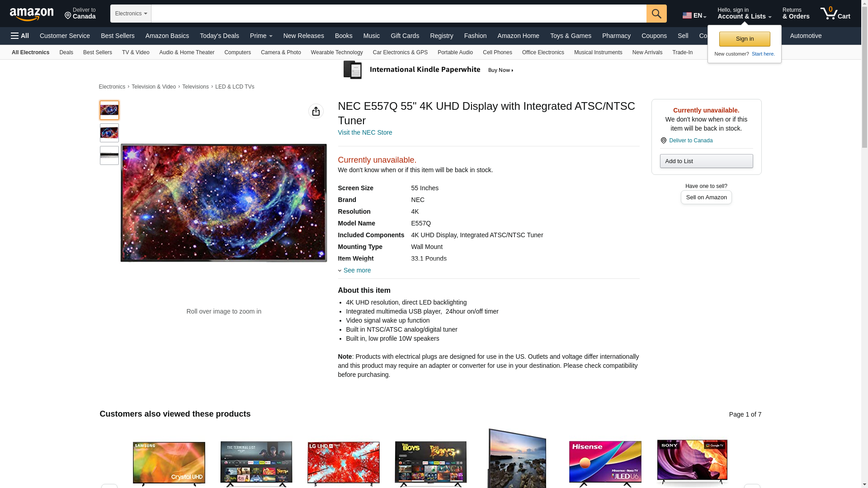Open the Prime dropdown menu
The height and width of the screenshot is (488, 868).
point(261,36)
